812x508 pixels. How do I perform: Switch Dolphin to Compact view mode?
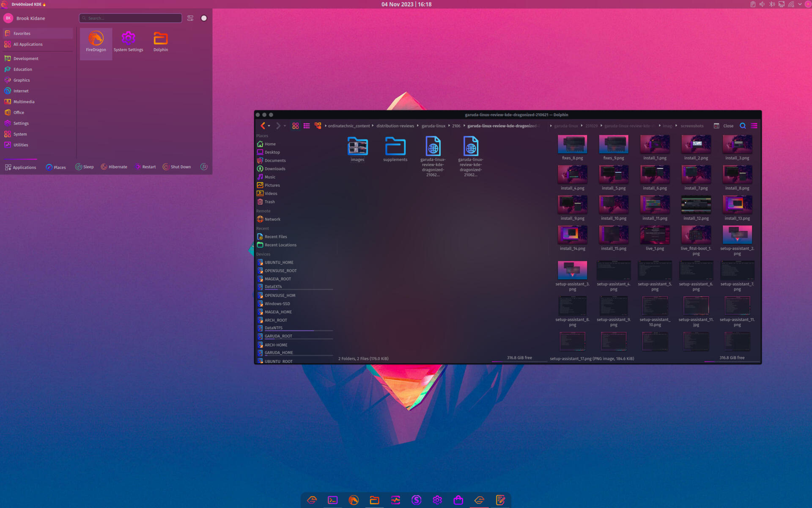(307, 126)
